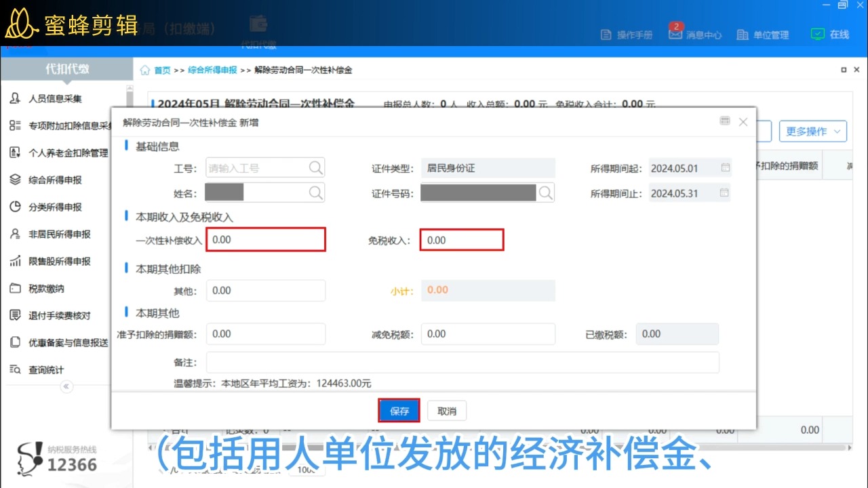Click the house icon beside 首页

click(144, 70)
